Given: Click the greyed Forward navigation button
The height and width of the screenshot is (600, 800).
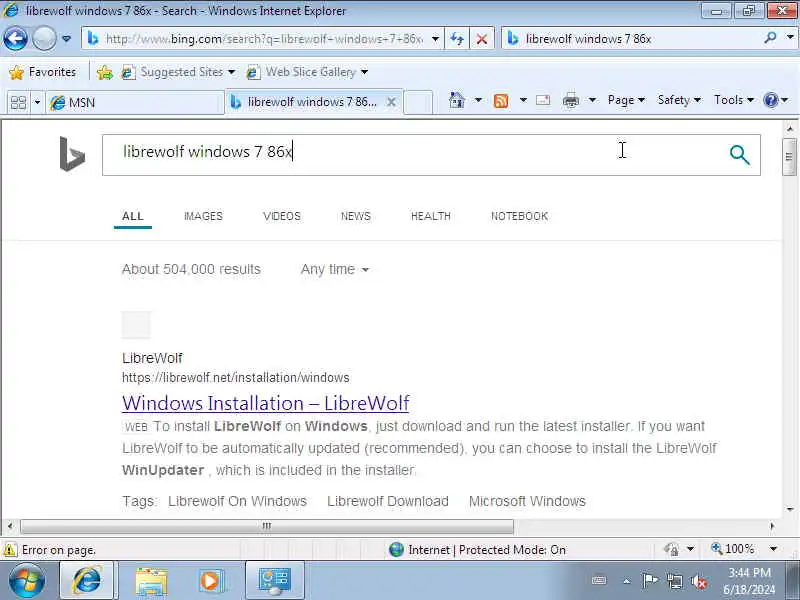Looking at the screenshot, I should coord(44,38).
